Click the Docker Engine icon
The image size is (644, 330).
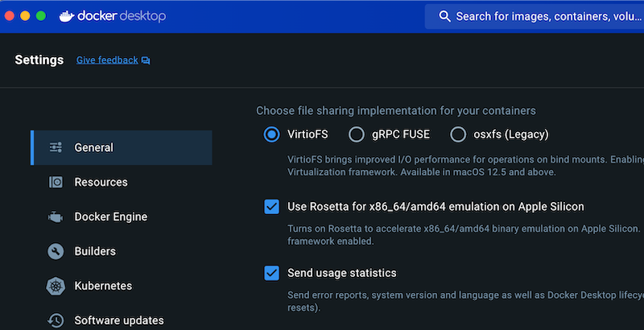point(56,217)
